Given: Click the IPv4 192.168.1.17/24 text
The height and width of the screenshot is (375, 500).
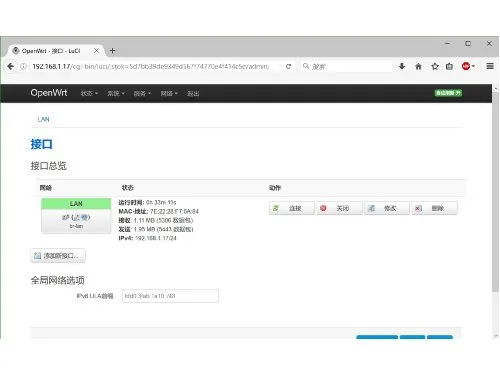Looking at the screenshot, I should coord(156,238).
